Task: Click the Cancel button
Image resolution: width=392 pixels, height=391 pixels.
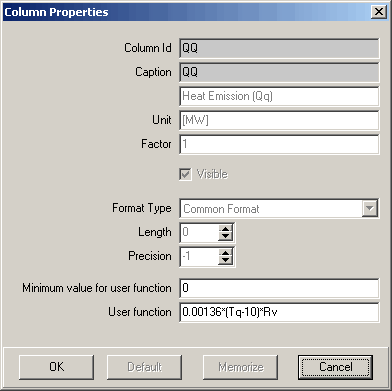Action: pos(335,367)
